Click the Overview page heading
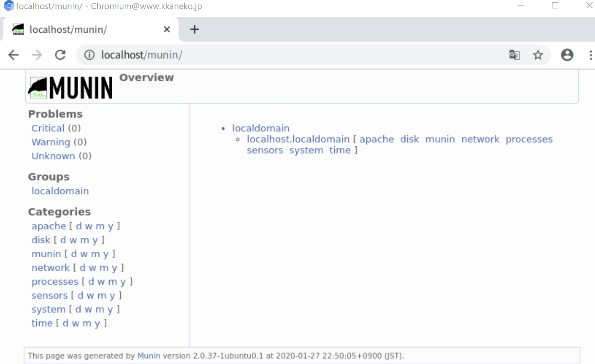The image size is (595, 364). click(x=147, y=78)
